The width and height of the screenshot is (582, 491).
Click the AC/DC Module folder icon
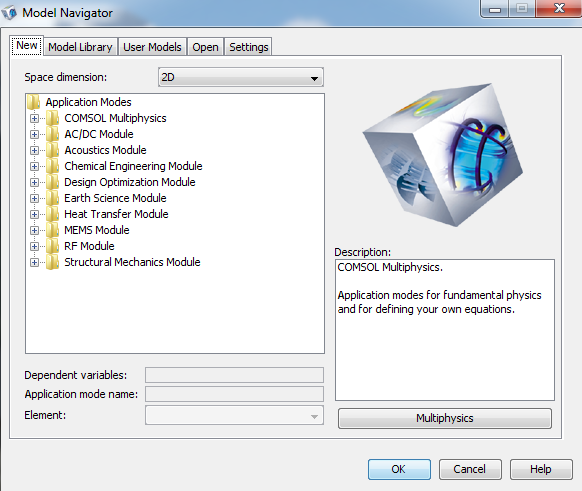coord(53,134)
